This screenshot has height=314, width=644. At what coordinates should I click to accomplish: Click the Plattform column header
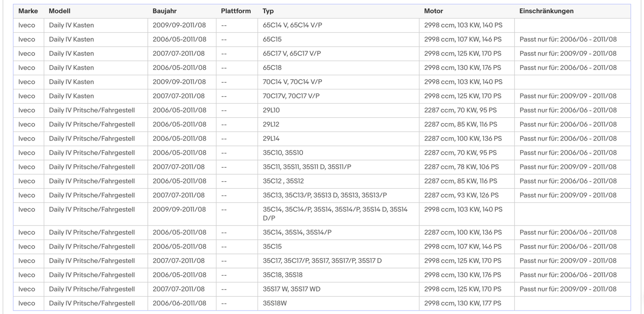pos(236,11)
